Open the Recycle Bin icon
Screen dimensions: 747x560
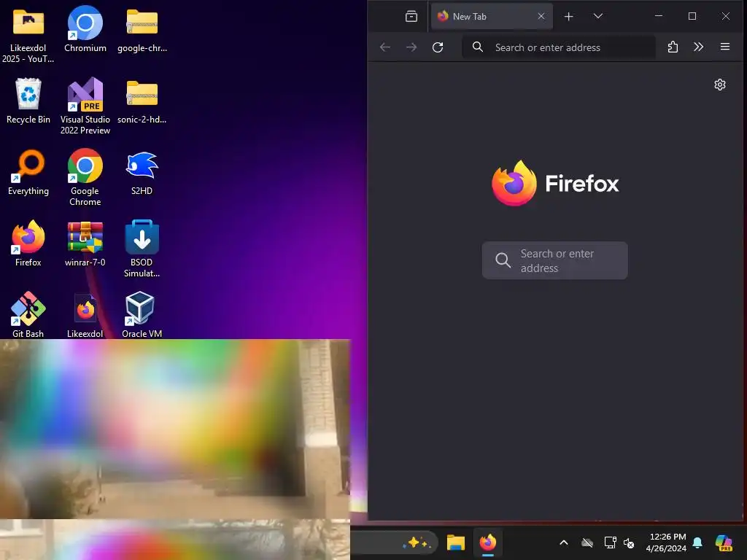(28, 101)
